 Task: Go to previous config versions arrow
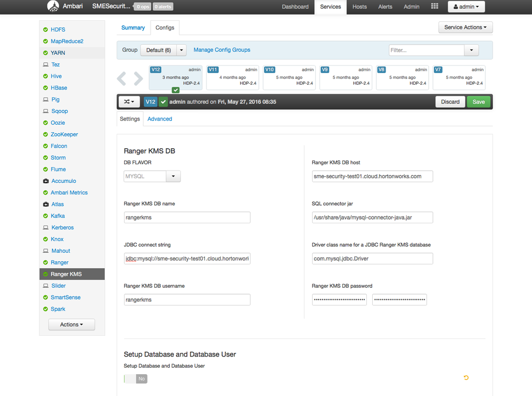(121, 78)
